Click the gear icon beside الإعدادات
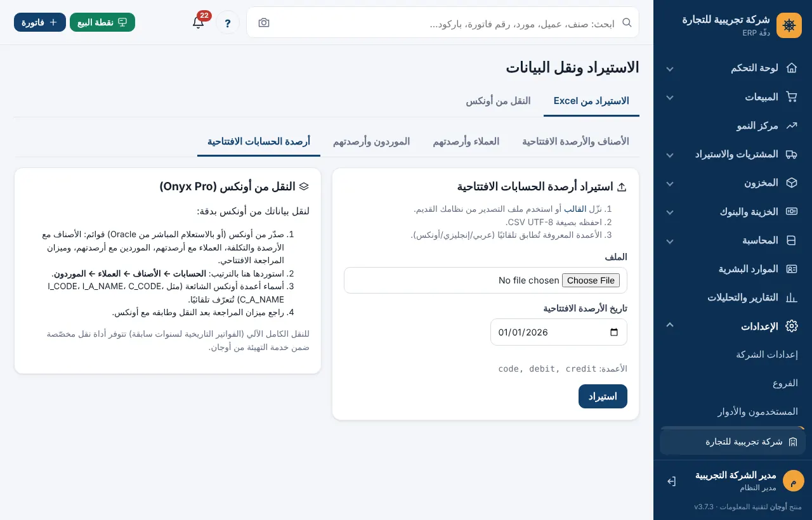The image size is (812, 520). coord(791,326)
